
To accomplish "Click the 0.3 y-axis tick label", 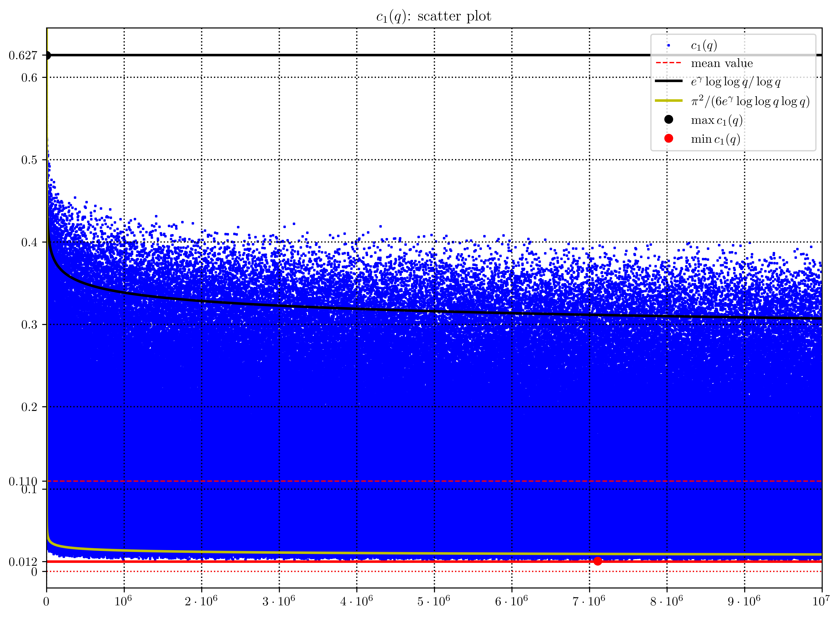I will (29, 325).
